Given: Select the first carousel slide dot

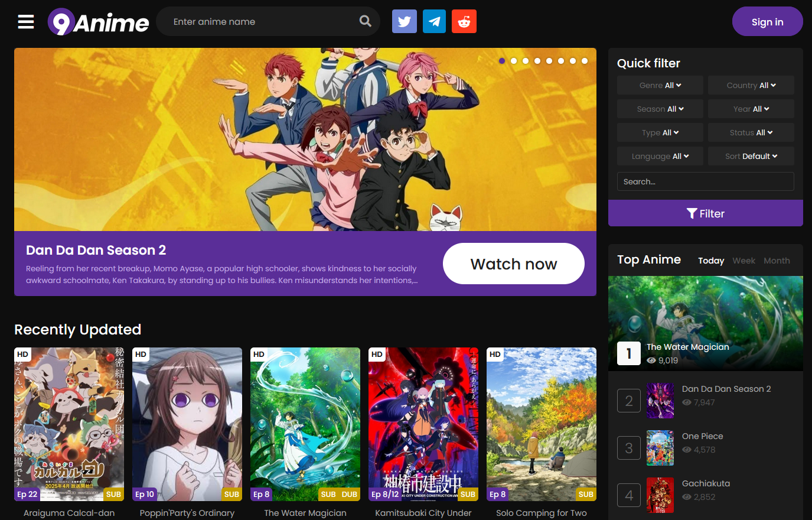Looking at the screenshot, I should 502,61.
